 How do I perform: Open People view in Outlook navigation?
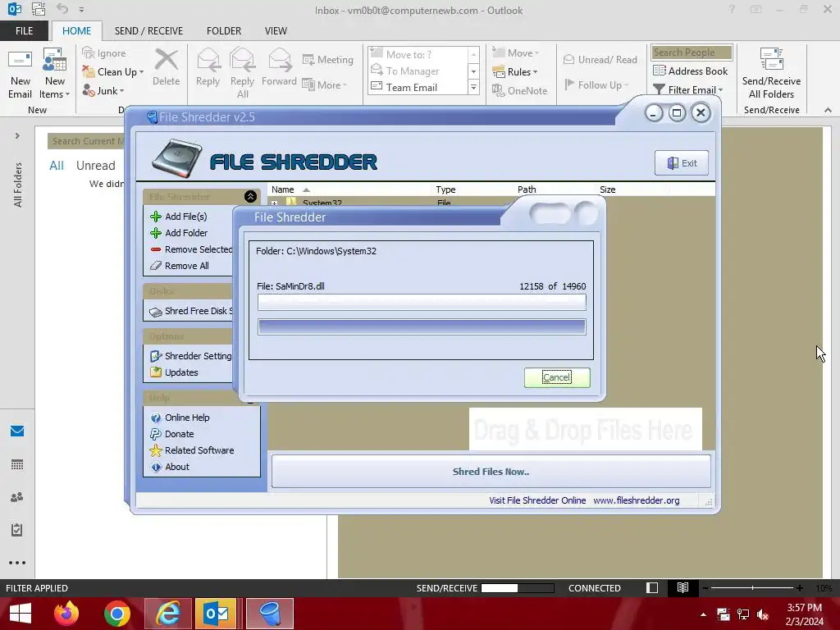pos(17,497)
